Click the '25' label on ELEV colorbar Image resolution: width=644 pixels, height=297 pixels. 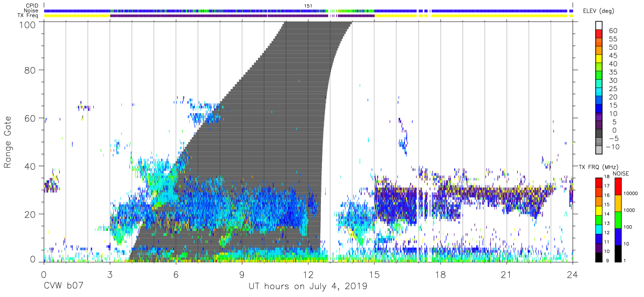[614, 89]
